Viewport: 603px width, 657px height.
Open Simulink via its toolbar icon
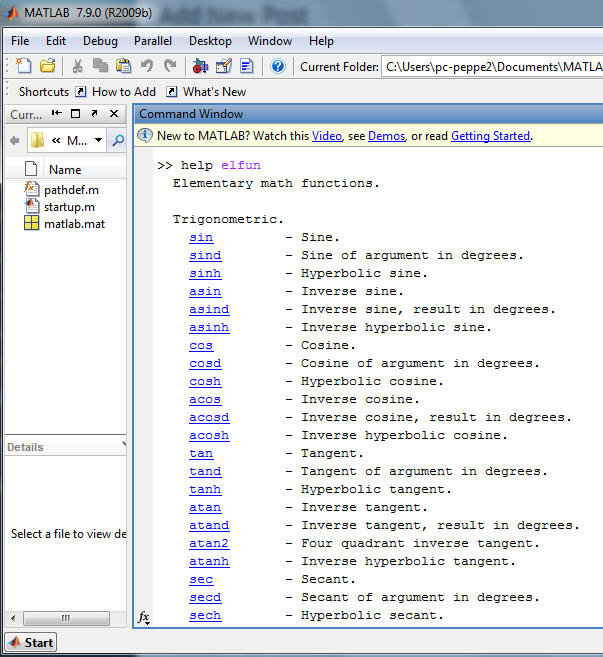(200, 66)
